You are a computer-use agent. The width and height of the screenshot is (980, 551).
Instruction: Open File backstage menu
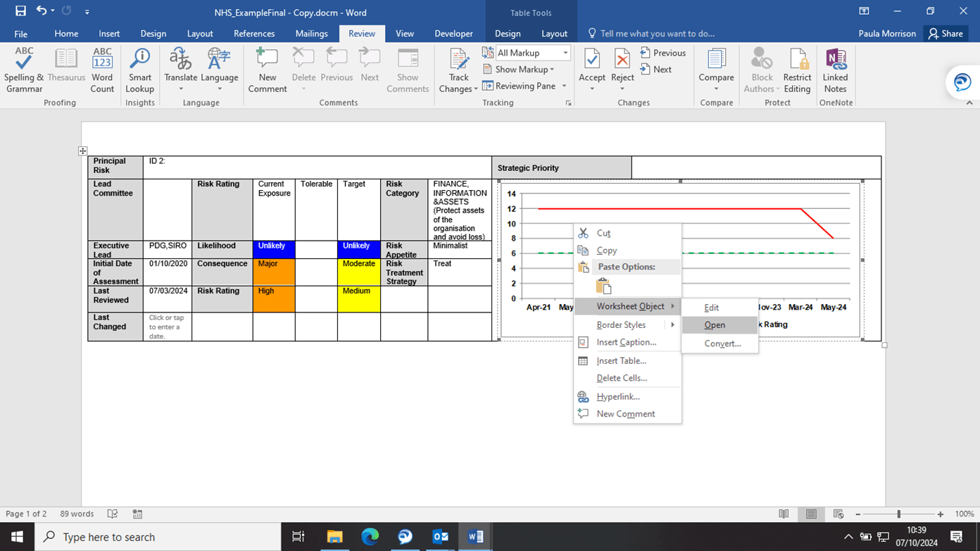pyautogui.click(x=21, y=33)
